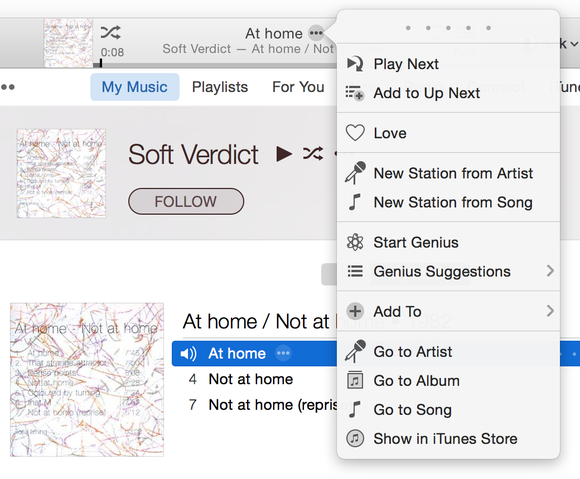Set rating using the third dot
The height and width of the screenshot is (479, 580).
click(448, 28)
